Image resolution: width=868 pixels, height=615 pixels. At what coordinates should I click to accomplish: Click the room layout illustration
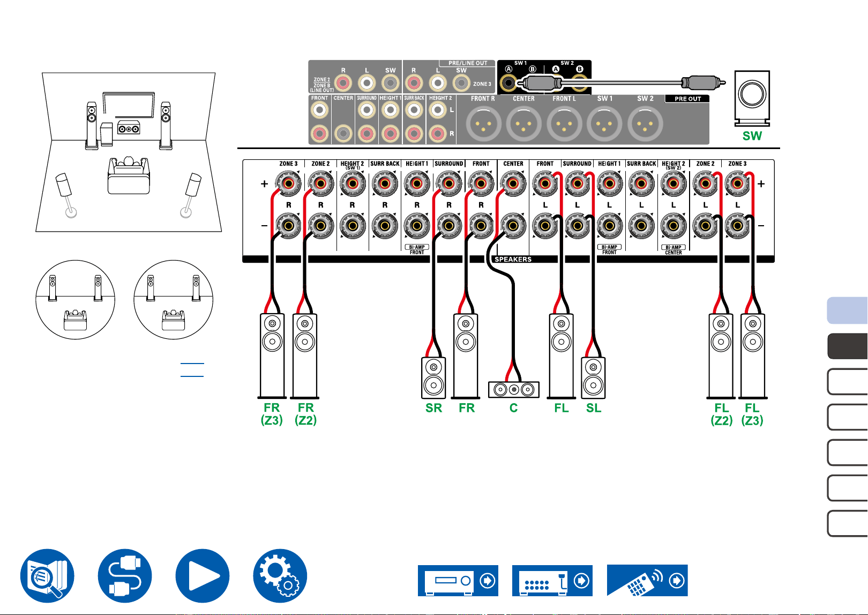(129, 152)
